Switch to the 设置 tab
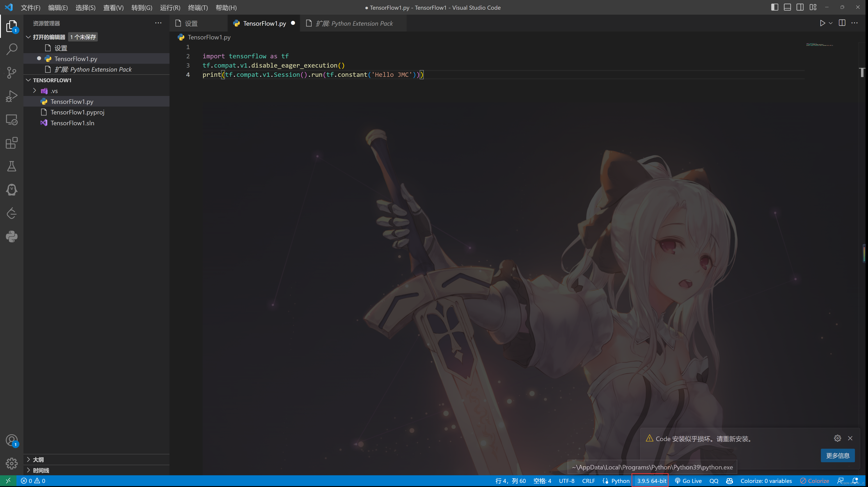Viewport: 868px width, 487px height. tap(191, 23)
